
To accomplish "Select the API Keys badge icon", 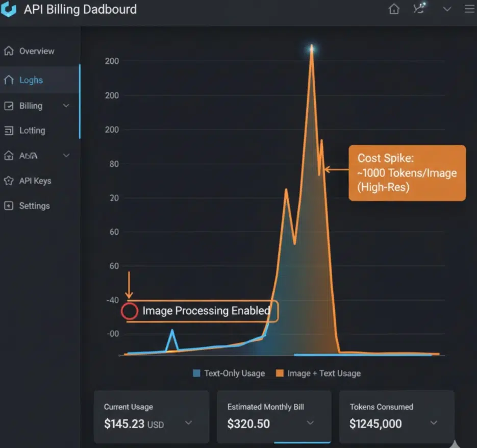I will (9, 181).
